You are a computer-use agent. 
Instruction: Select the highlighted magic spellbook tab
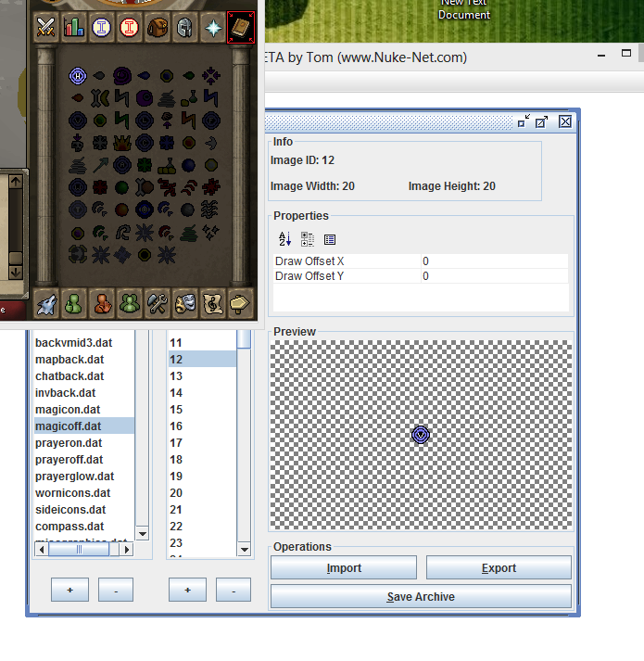click(241, 28)
